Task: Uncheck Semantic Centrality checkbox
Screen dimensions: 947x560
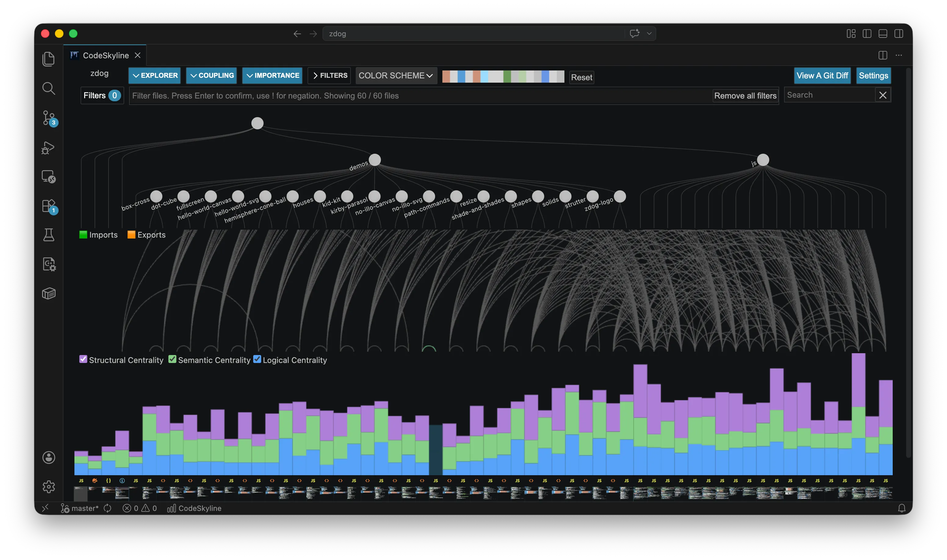Action: (172, 359)
